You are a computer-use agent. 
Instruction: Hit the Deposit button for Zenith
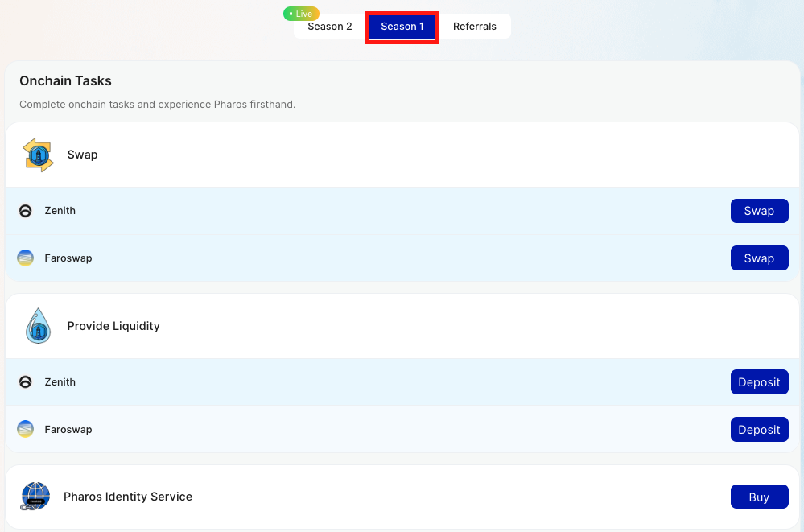click(759, 382)
